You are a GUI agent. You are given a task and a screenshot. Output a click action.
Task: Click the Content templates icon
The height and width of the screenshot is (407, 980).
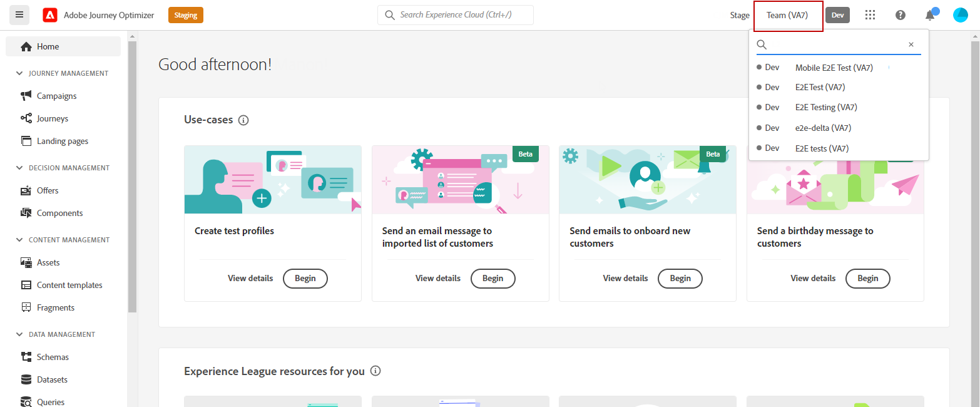(26, 285)
